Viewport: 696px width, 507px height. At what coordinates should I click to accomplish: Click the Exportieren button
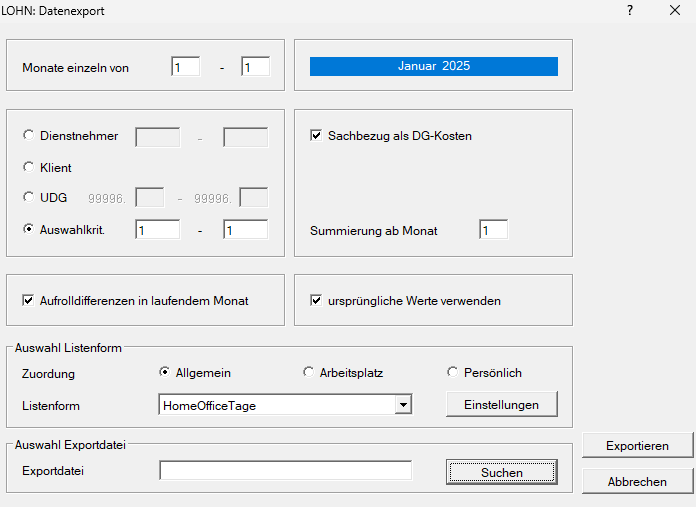(637, 446)
